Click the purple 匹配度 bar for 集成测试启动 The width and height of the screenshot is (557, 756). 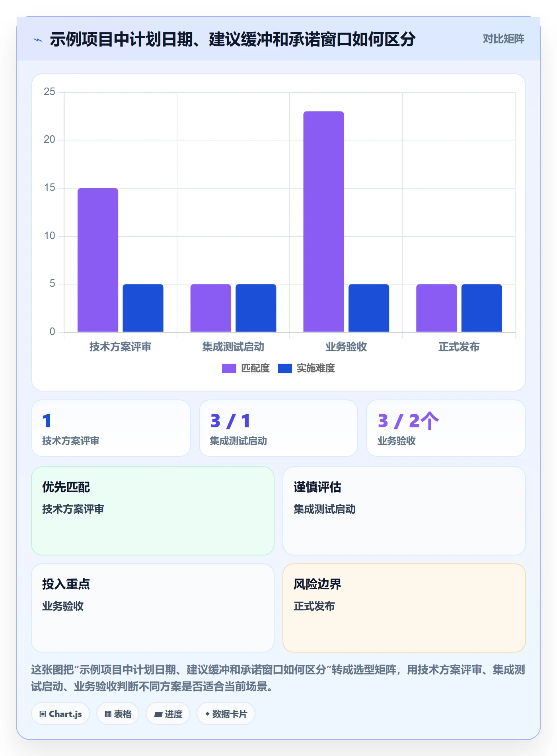[211, 308]
